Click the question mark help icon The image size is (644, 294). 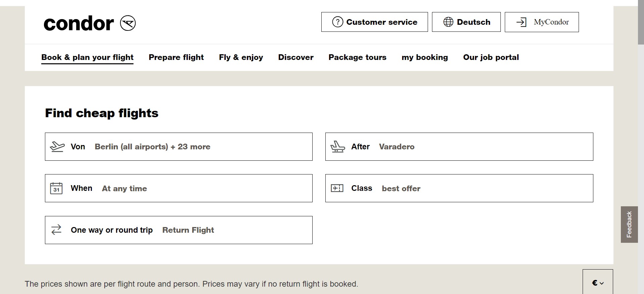click(x=337, y=22)
